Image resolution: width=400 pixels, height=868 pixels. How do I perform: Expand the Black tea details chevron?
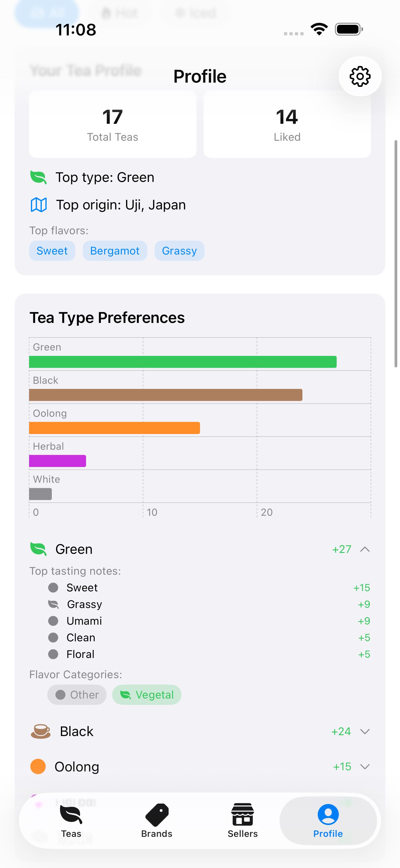(x=365, y=732)
